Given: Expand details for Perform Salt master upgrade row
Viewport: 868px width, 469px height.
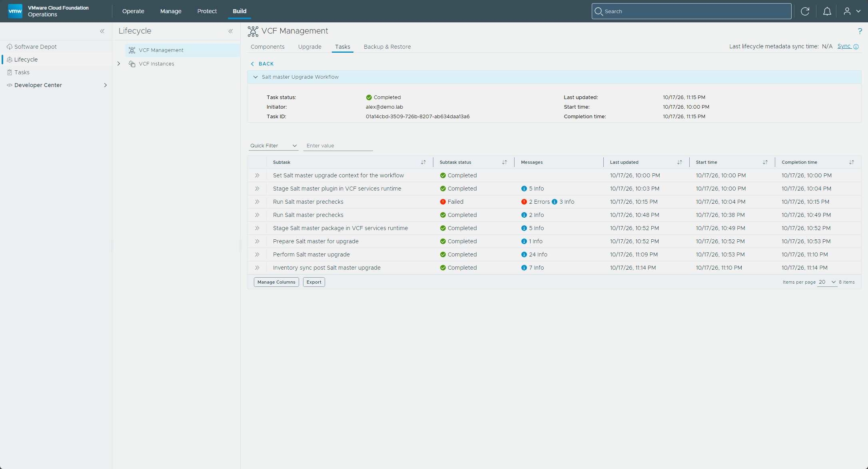Looking at the screenshot, I should [257, 254].
